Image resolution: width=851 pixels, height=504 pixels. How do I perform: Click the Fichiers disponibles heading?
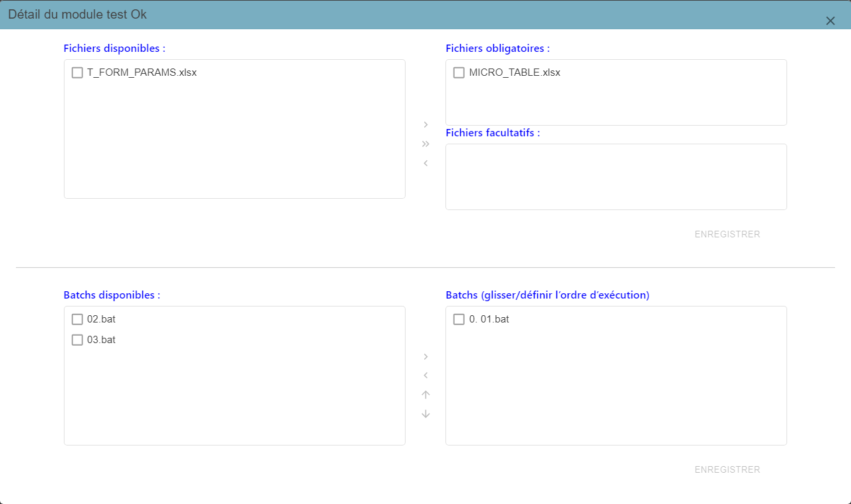114,49
